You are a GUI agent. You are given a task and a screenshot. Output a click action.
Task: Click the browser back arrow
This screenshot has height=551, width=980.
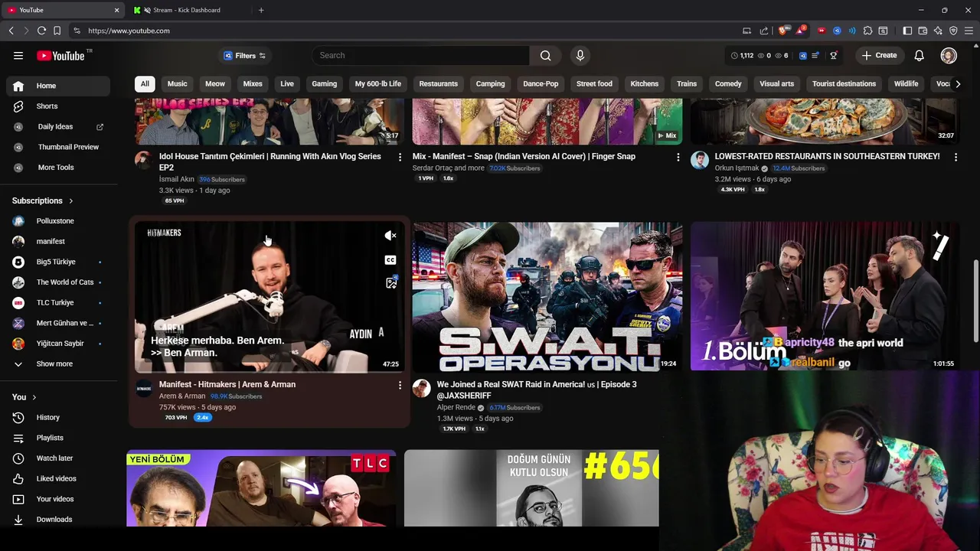click(11, 31)
